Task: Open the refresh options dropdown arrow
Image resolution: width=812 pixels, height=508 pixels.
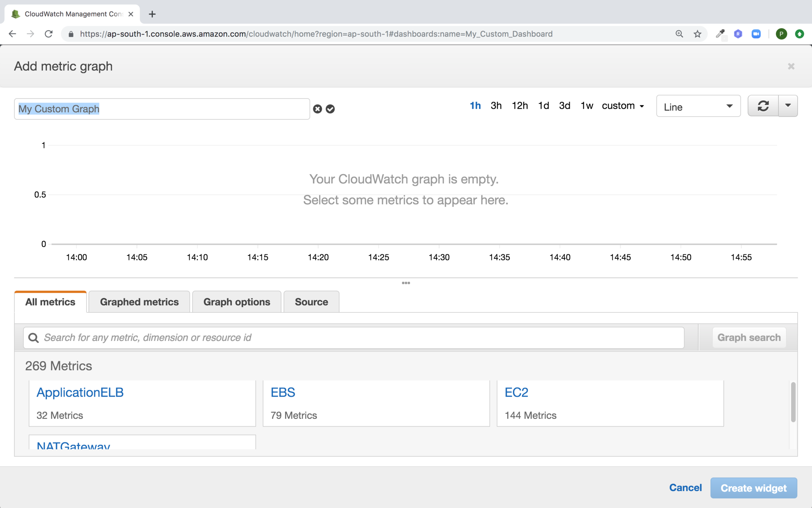Action: click(x=788, y=106)
